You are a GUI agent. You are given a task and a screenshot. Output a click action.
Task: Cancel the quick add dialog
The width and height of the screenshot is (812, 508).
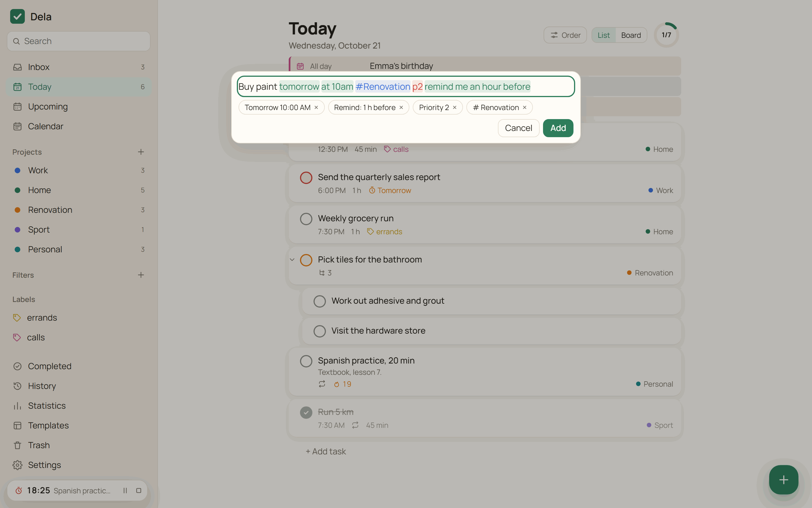[518, 128]
